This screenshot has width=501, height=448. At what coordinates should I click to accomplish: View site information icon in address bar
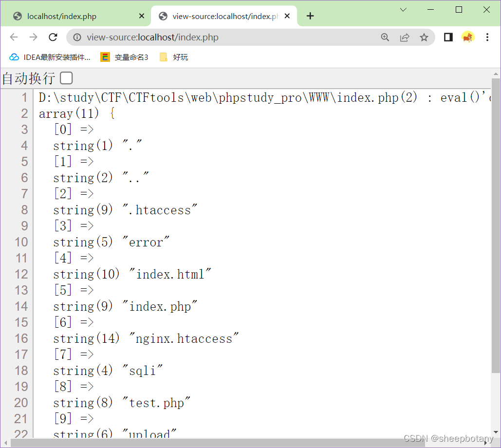77,37
